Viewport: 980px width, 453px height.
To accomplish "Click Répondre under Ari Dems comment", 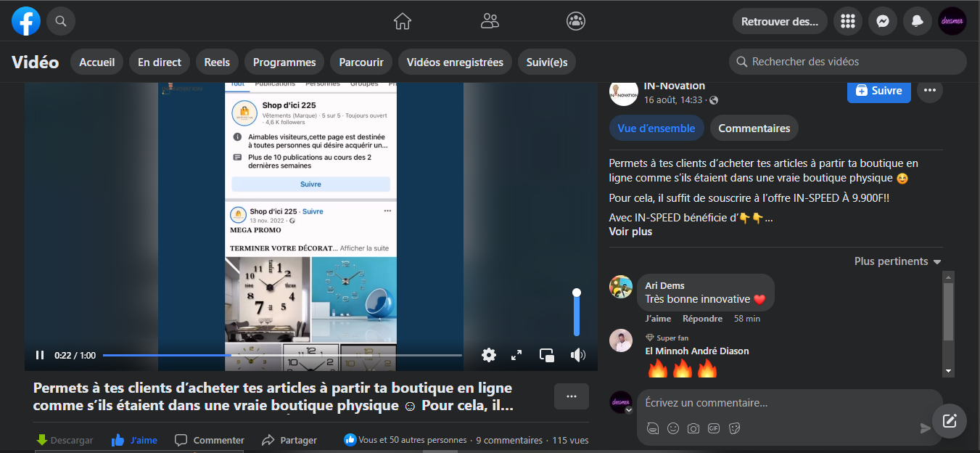I will pyautogui.click(x=702, y=319).
